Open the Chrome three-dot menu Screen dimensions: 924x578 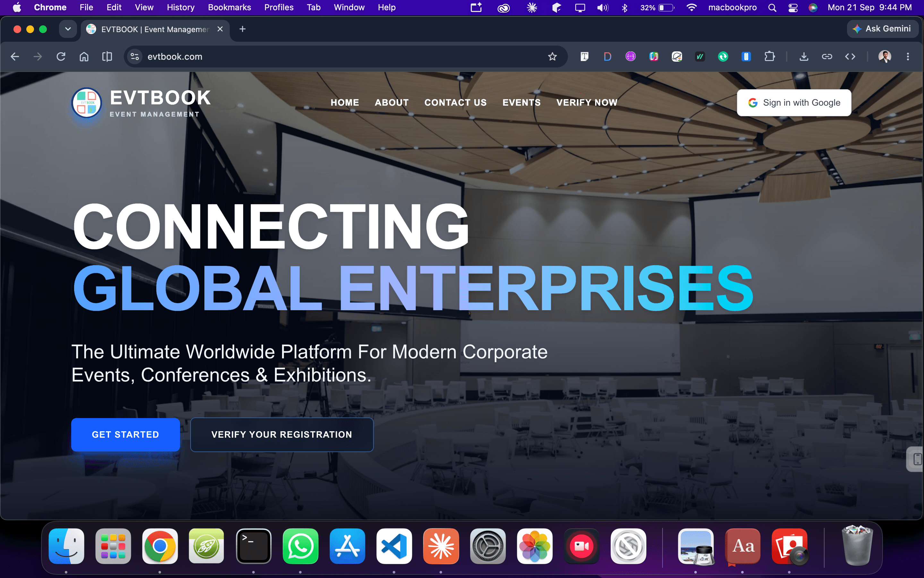908,57
